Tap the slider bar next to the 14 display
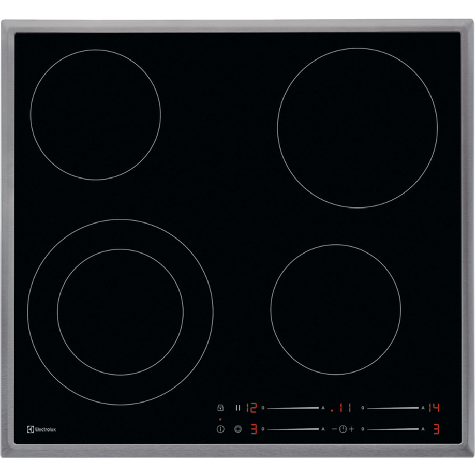 (x=393, y=408)
